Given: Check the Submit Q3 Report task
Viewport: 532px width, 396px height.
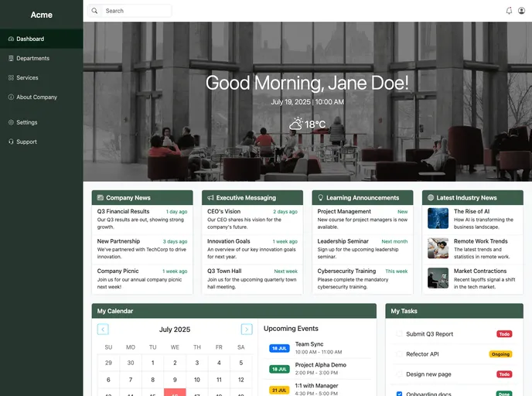Looking at the screenshot, I should (x=399, y=334).
